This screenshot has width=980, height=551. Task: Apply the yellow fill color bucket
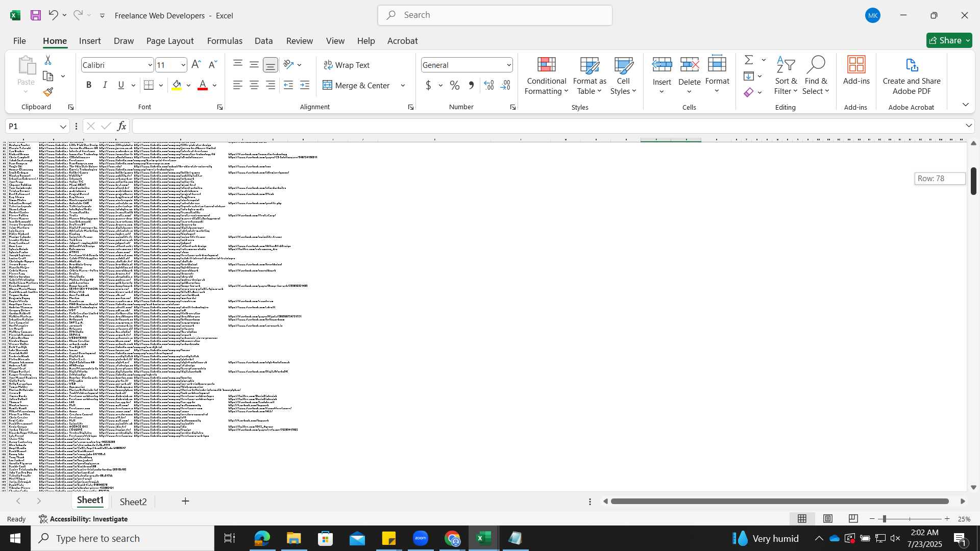coord(177,85)
